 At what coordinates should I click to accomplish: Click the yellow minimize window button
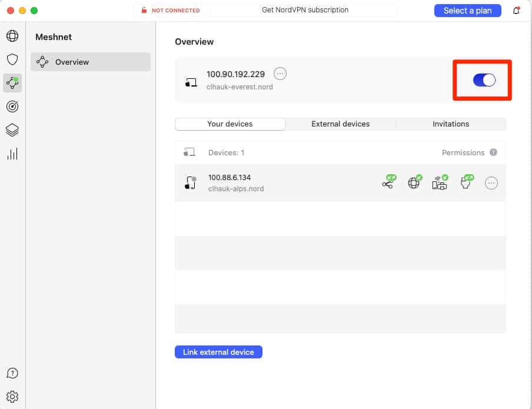[22, 11]
